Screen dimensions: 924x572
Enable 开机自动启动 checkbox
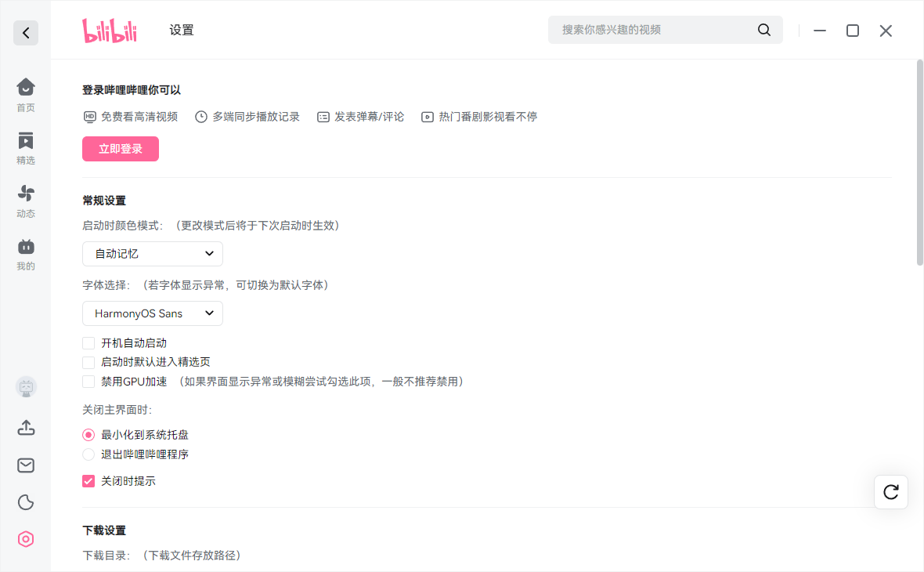tap(88, 343)
